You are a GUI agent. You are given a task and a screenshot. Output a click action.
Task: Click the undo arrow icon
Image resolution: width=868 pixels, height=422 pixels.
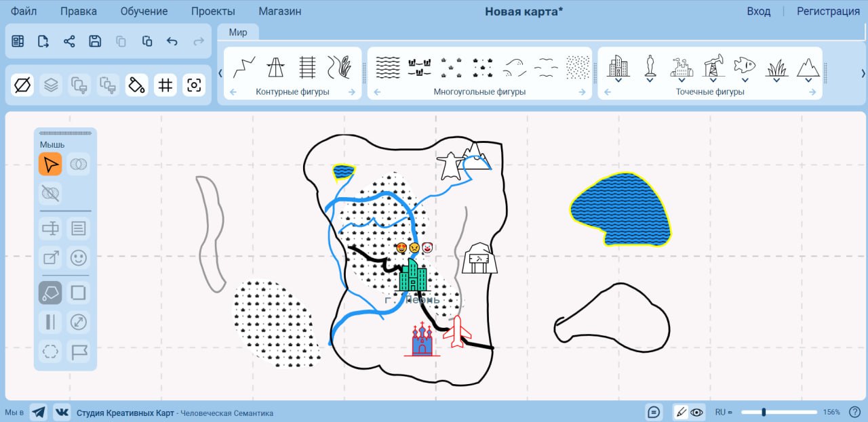point(172,41)
